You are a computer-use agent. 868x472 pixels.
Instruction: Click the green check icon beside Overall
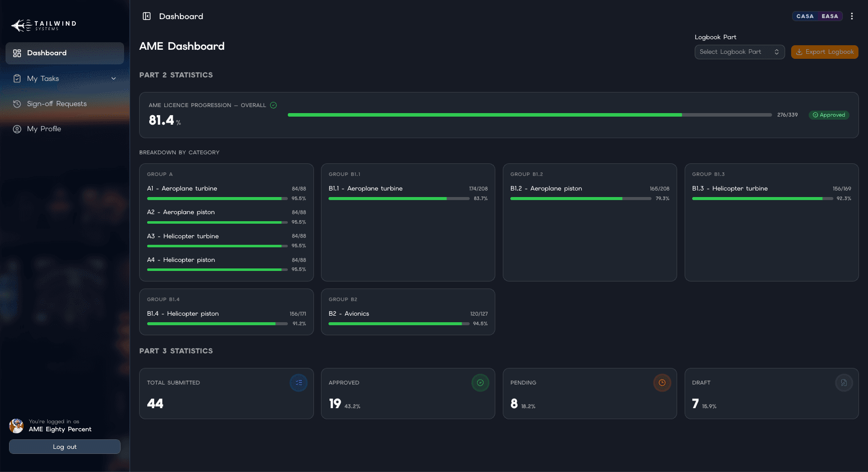273,105
